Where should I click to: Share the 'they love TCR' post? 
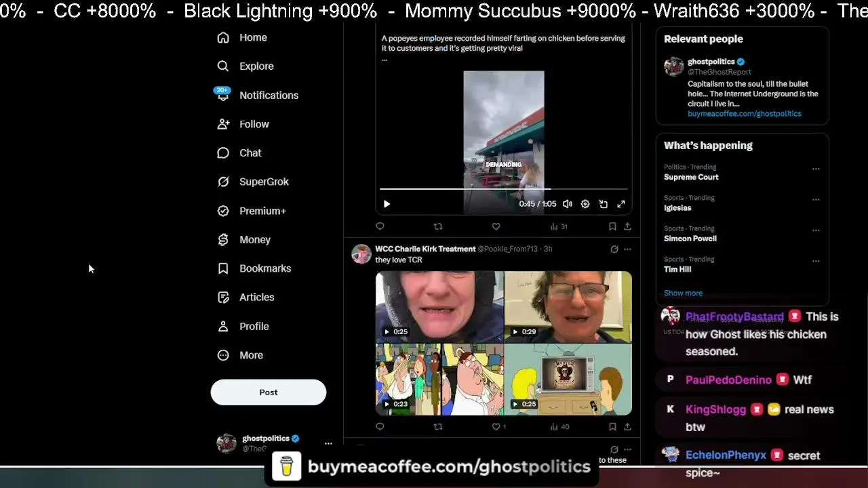click(627, 426)
